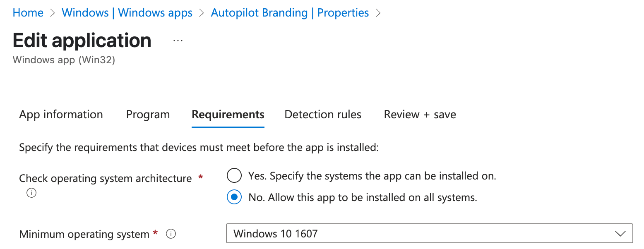Go to the Detection rules tab

(x=323, y=115)
